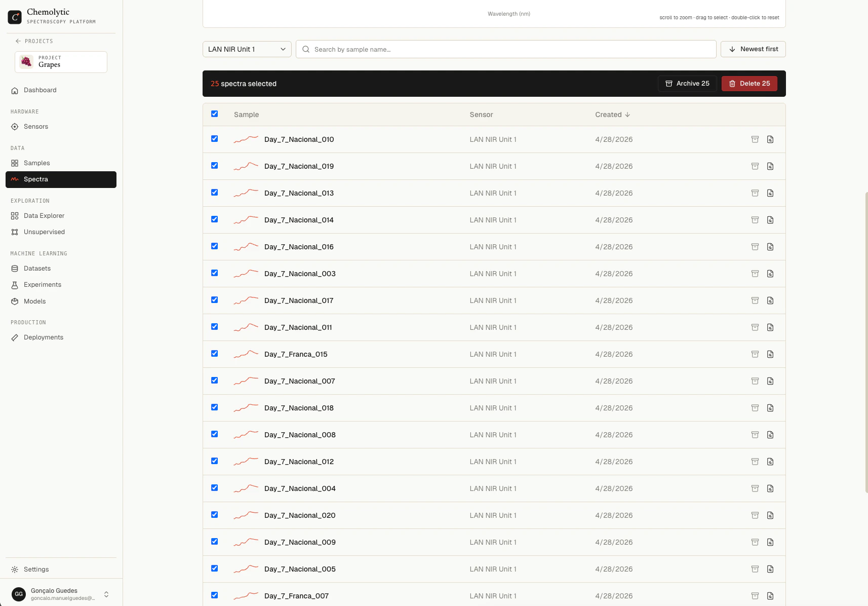Click the back arrow beside Projects

tap(18, 41)
